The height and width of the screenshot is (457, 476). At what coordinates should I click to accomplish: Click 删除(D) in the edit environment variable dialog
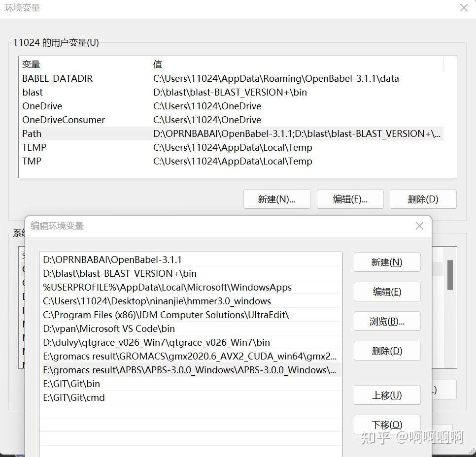387,351
